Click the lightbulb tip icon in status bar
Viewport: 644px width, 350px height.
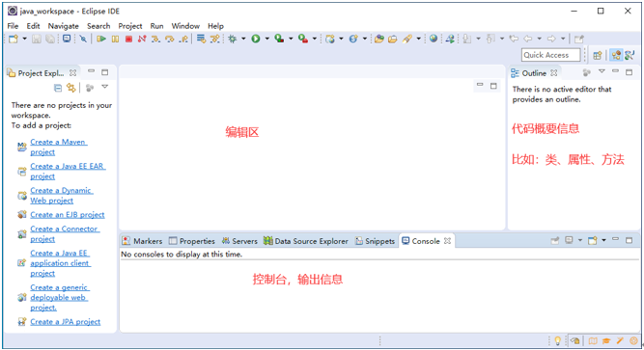point(558,340)
